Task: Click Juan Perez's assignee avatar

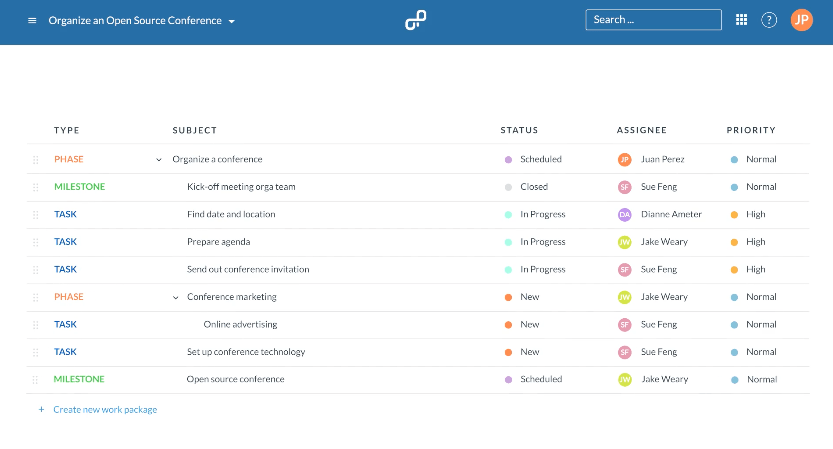Action: click(x=625, y=159)
